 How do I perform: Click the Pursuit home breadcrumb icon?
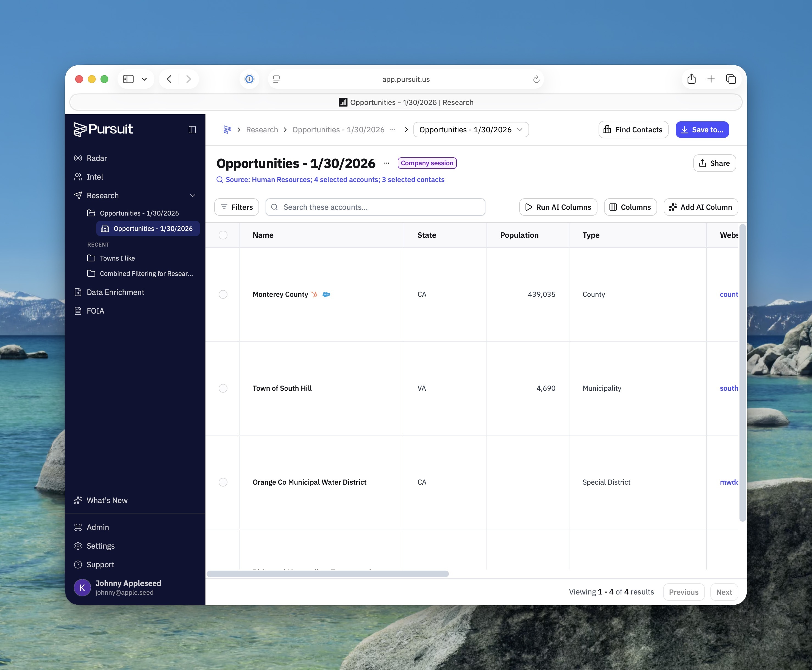(x=227, y=130)
